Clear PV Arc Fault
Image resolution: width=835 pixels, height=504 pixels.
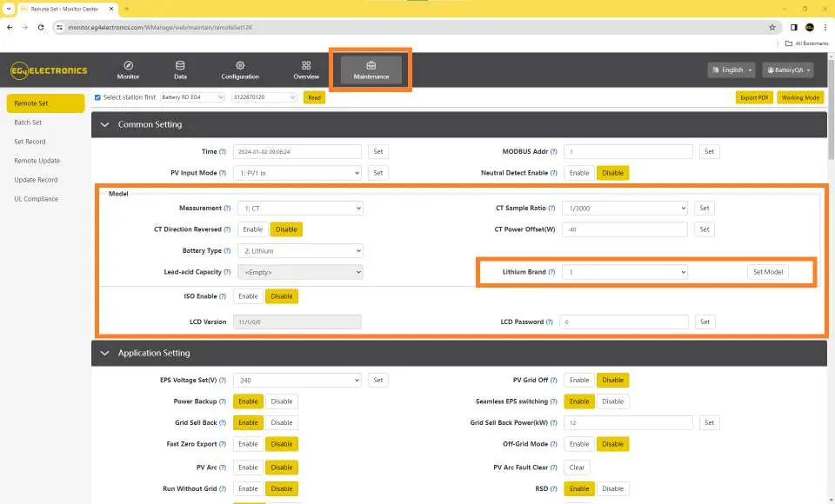pyautogui.click(x=577, y=468)
